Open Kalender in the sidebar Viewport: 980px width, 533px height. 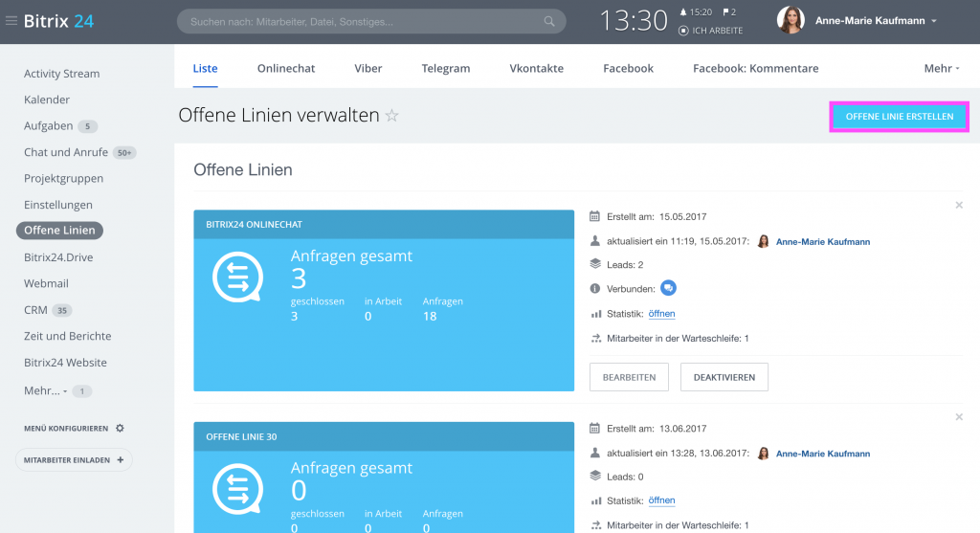click(x=47, y=100)
